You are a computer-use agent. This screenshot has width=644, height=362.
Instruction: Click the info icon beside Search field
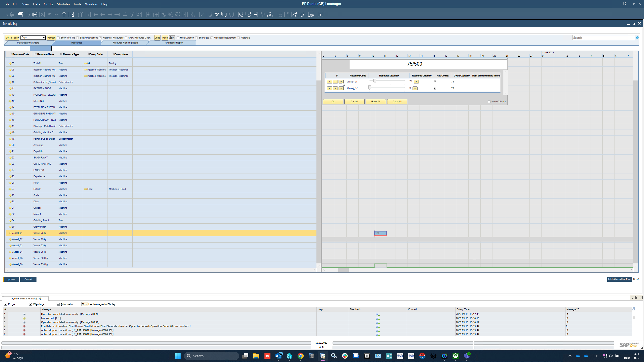[x=637, y=38]
